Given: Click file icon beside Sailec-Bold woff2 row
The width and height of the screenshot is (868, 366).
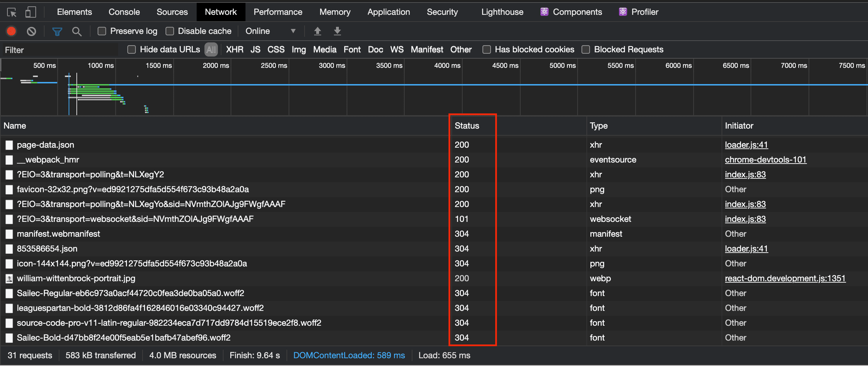Looking at the screenshot, I should [9, 338].
